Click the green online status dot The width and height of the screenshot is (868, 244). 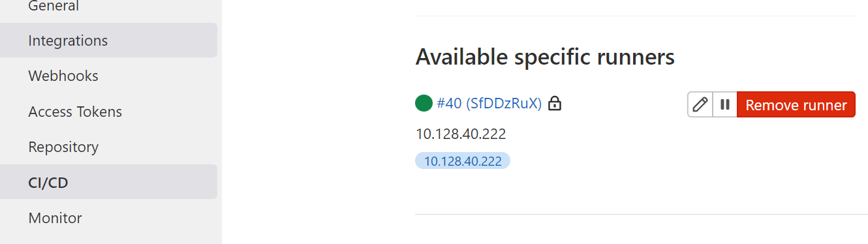[x=424, y=103]
